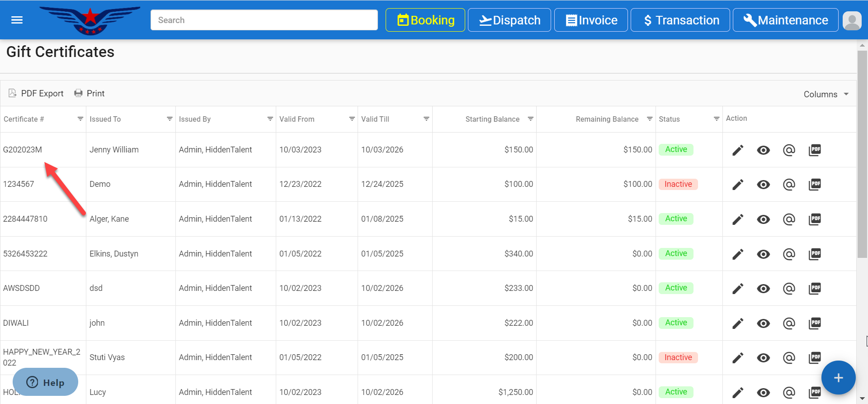Add a new gift certificate with plus button
868x404 pixels.
pyautogui.click(x=838, y=378)
